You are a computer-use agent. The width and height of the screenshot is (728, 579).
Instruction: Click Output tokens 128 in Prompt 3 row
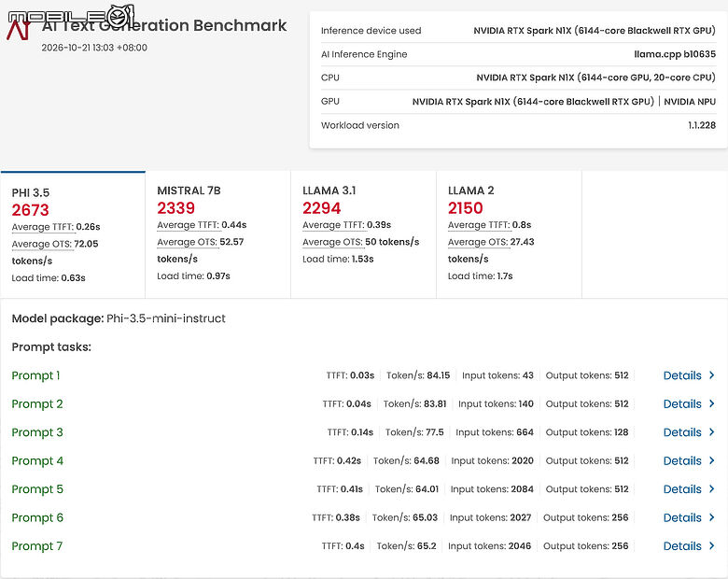coord(587,432)
